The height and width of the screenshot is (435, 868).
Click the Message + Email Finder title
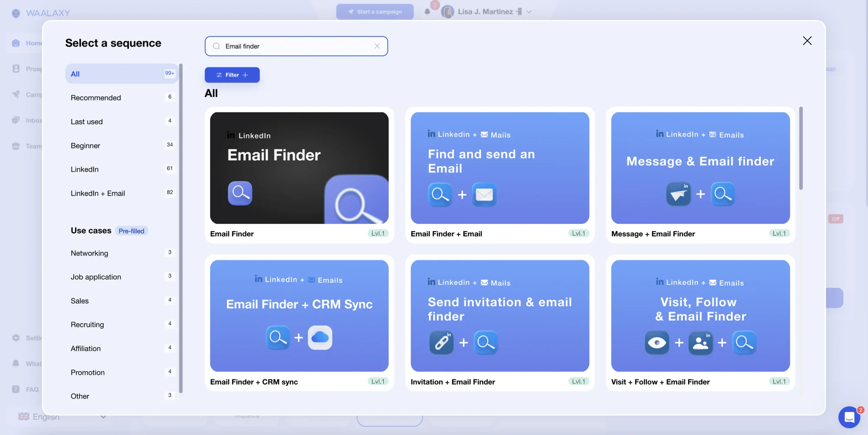653,234
